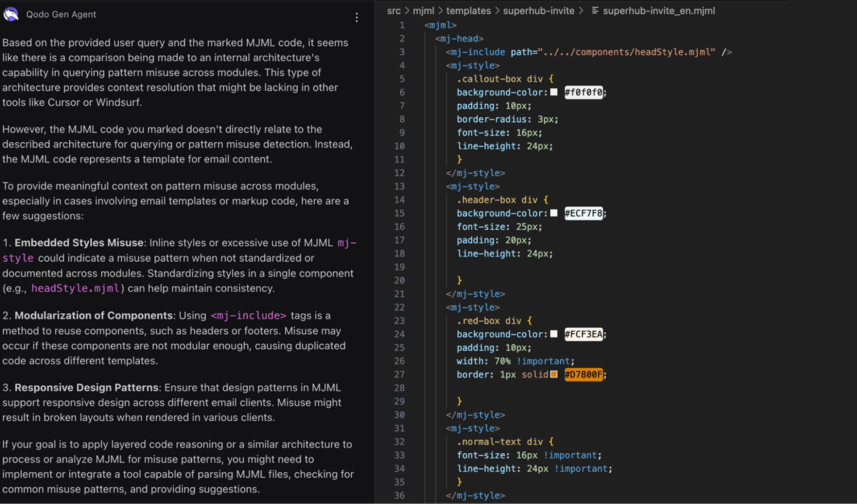Select the templates breadcrumb segment
857x504 pixels.
click(x=468, y=11)
